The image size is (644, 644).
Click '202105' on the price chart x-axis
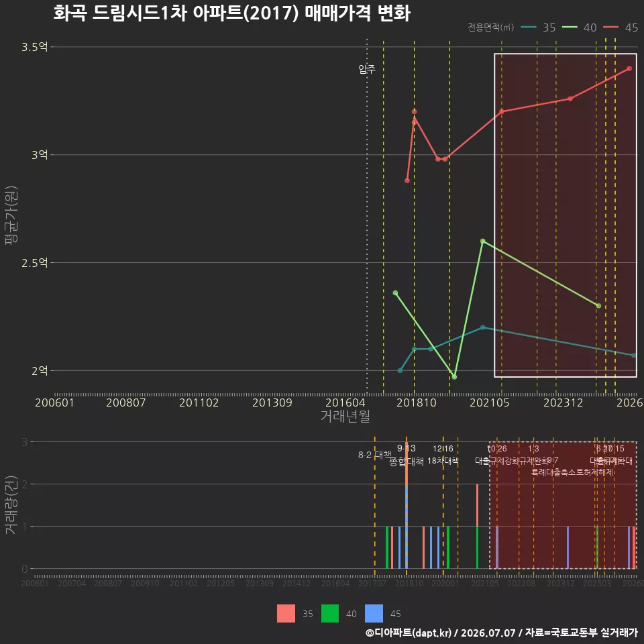click(490, 402)
